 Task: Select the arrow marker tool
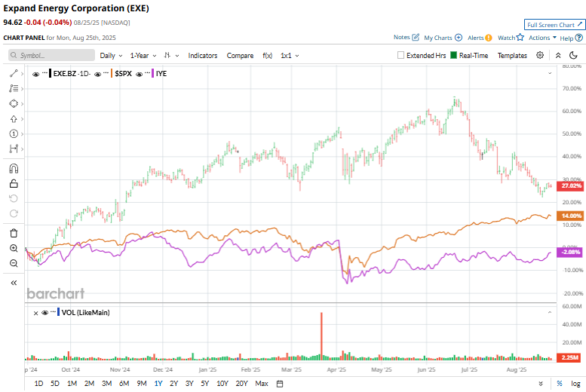[x=14, y=119]
